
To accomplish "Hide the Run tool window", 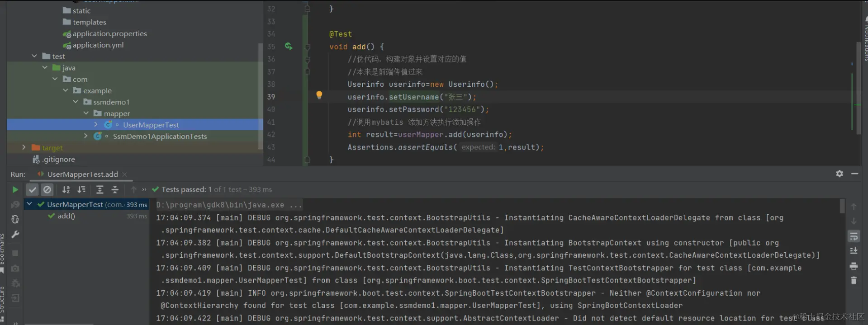I will click(x=854, y=174).
